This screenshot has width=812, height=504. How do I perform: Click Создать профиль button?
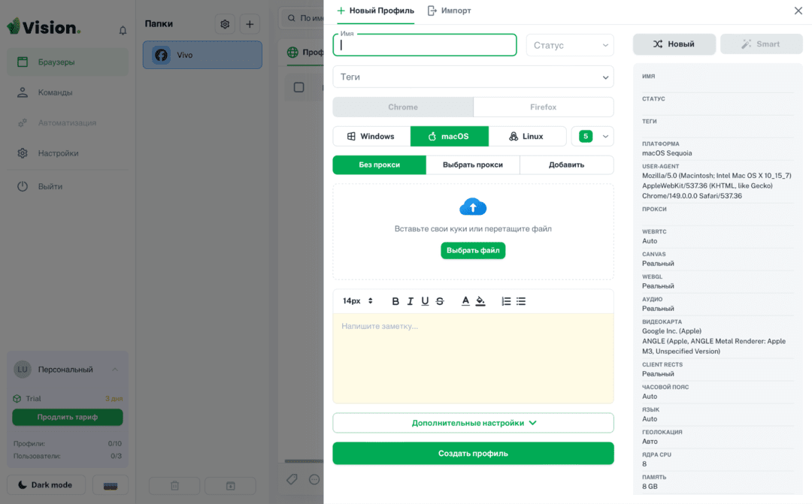[474, 453]
